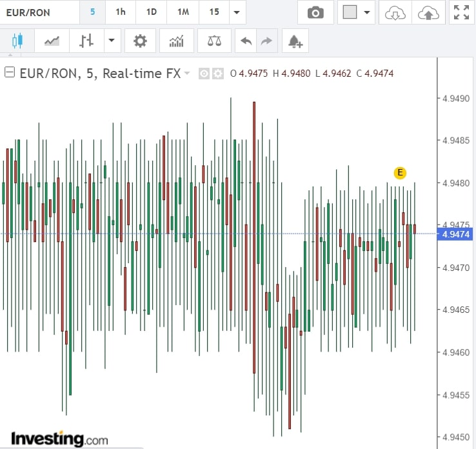The width and height of the screenshot is (476, 449).
Task: Open the compare symbols scales icon
Action: [214, 41]
